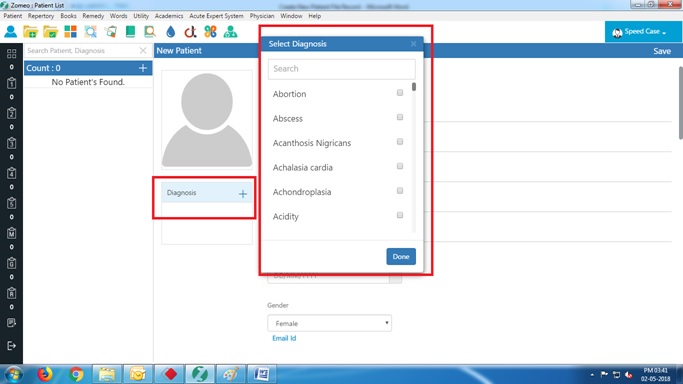Open the Help menu
683x384 pixels.
(314, 16)
